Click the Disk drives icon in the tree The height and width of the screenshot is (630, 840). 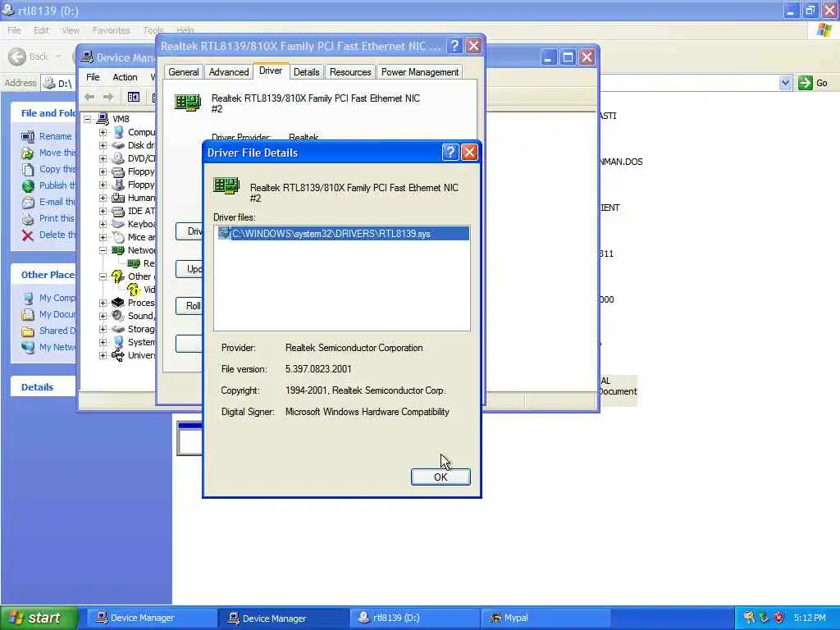tap(118, 145)
